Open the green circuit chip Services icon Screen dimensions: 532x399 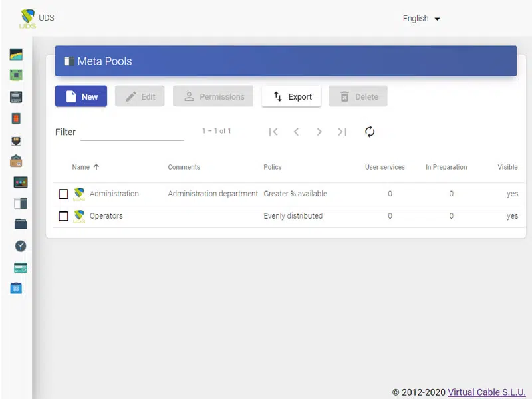(16, 75)
